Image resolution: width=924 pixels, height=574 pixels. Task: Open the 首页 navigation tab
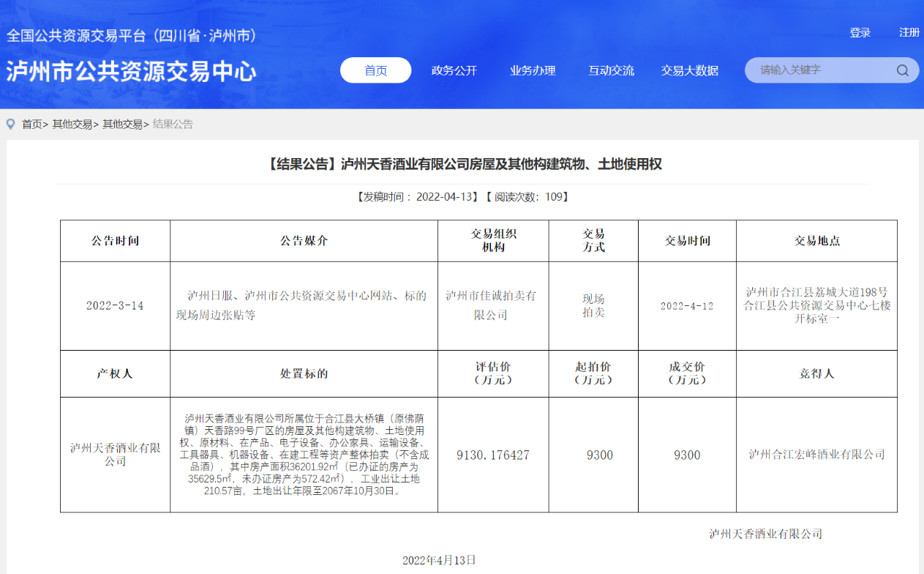coord(375,70)
